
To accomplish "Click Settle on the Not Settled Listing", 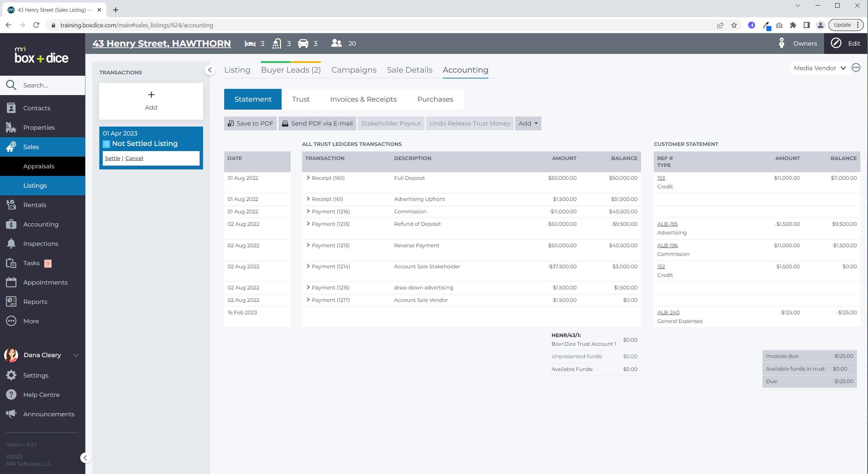I will (112, 158).
